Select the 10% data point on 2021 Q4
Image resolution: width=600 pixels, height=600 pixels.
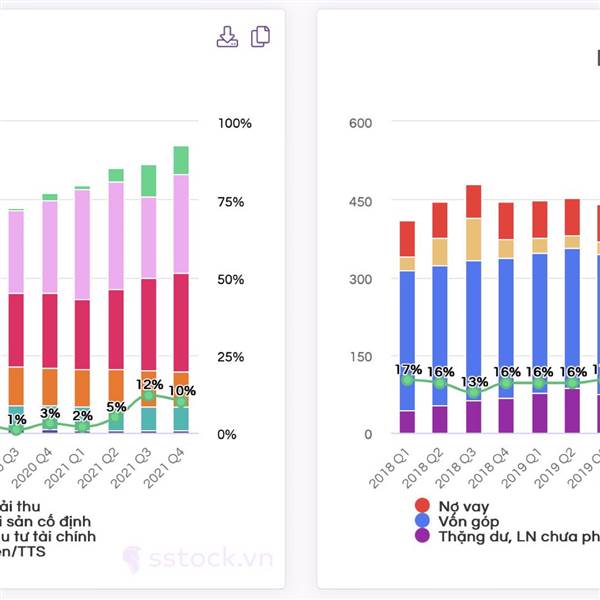point(181,402)
